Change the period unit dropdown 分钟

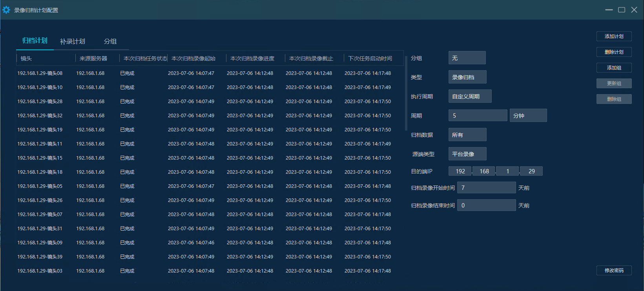(x=528, y=116)
